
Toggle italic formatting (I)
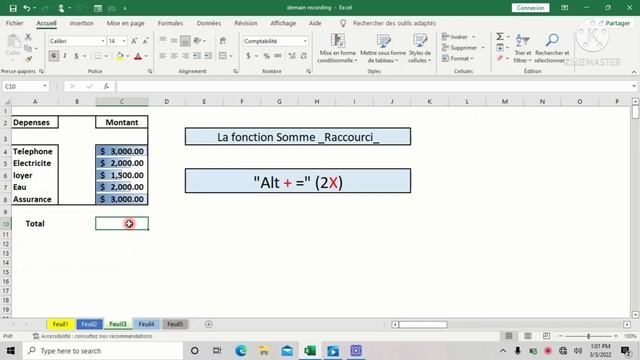[x=65, y=56]
